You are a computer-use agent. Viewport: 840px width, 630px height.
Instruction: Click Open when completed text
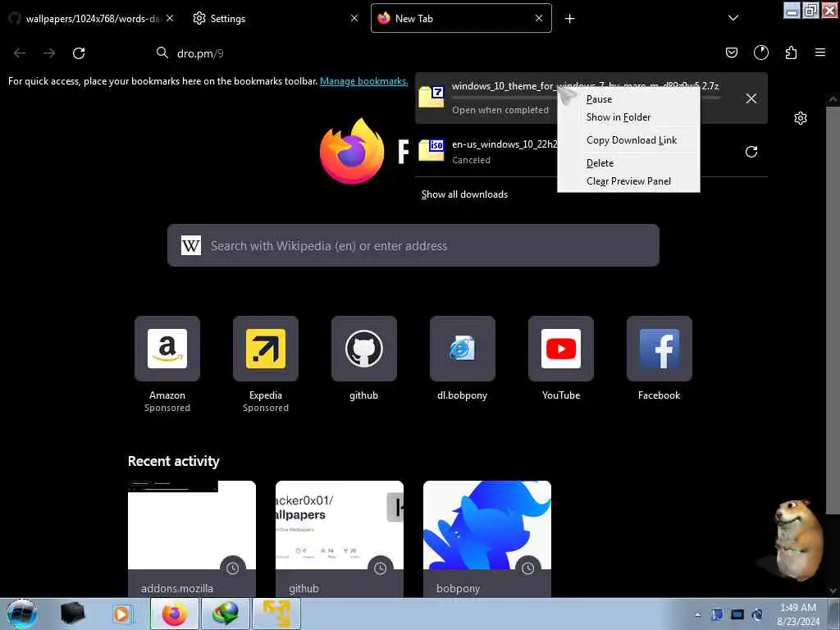500,110
